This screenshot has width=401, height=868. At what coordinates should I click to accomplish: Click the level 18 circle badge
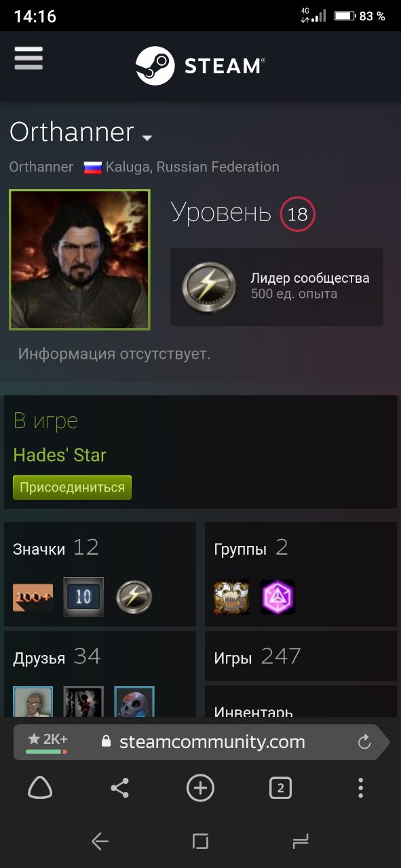(x=297, y=215)
